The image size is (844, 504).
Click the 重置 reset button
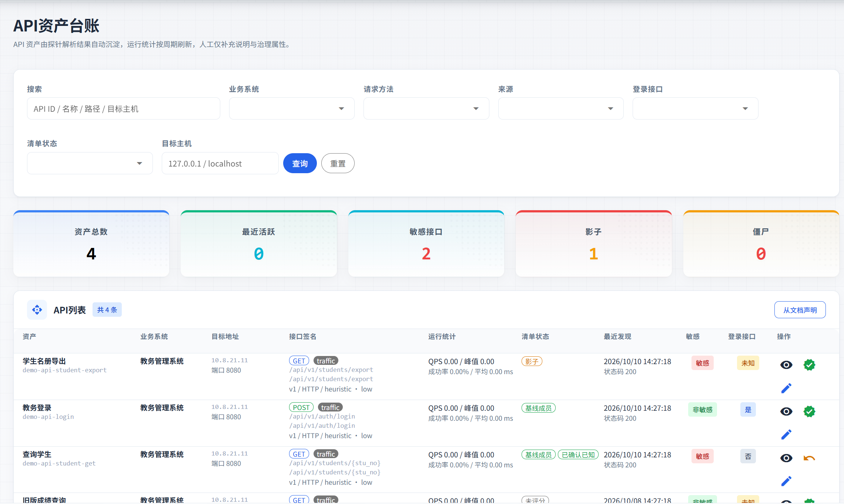click(x=338, y=163)
